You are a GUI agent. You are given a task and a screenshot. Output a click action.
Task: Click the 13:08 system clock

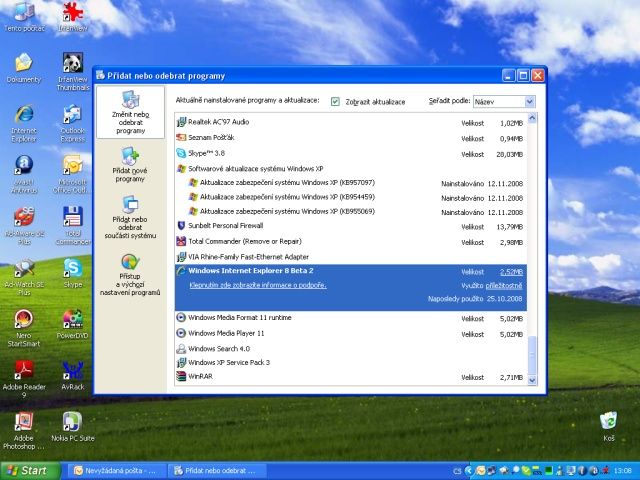point(622,471)
